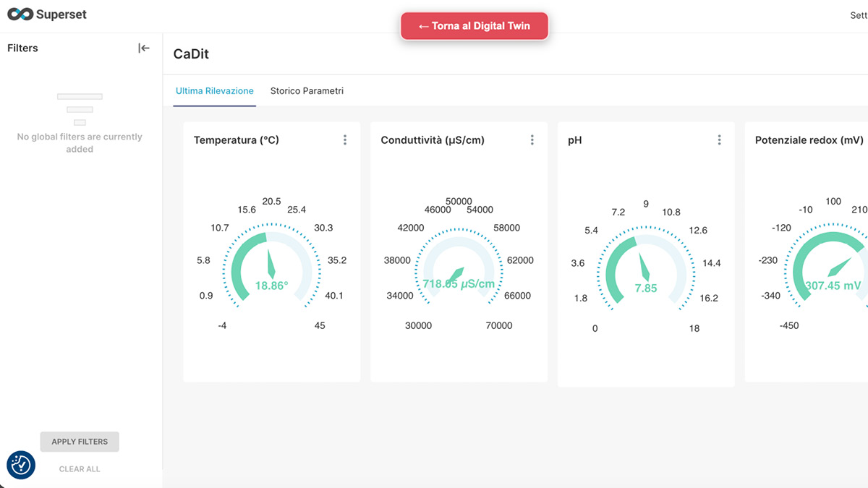Click the round clock badge icon
Screen dimensions: 868x488
pyautogui.click(x=21, y=465)
